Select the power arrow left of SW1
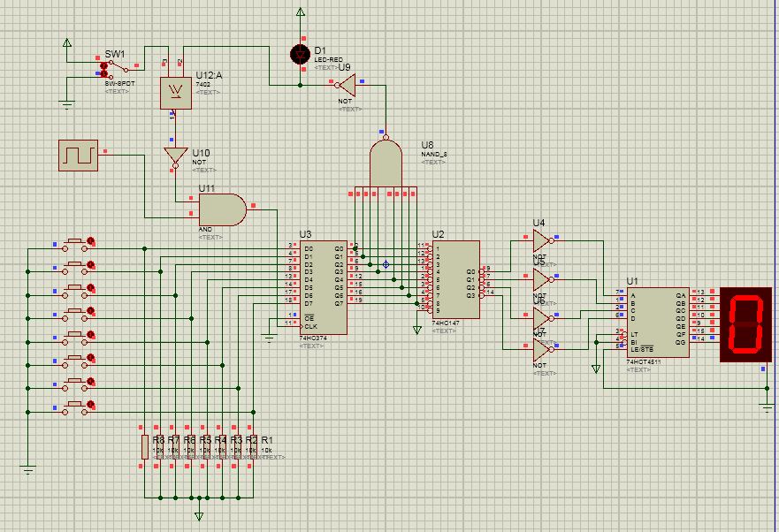This screenshot has height=532, width=779. coord(67,42)
